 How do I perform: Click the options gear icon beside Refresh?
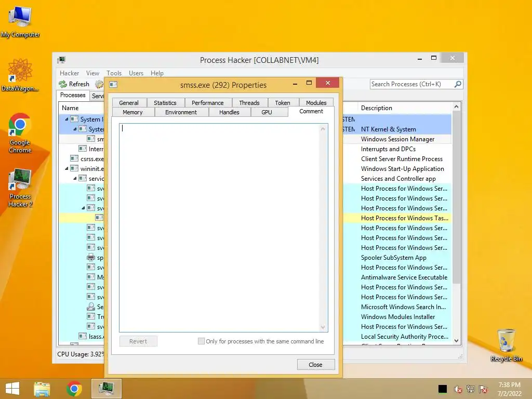[x=99, y=84]
